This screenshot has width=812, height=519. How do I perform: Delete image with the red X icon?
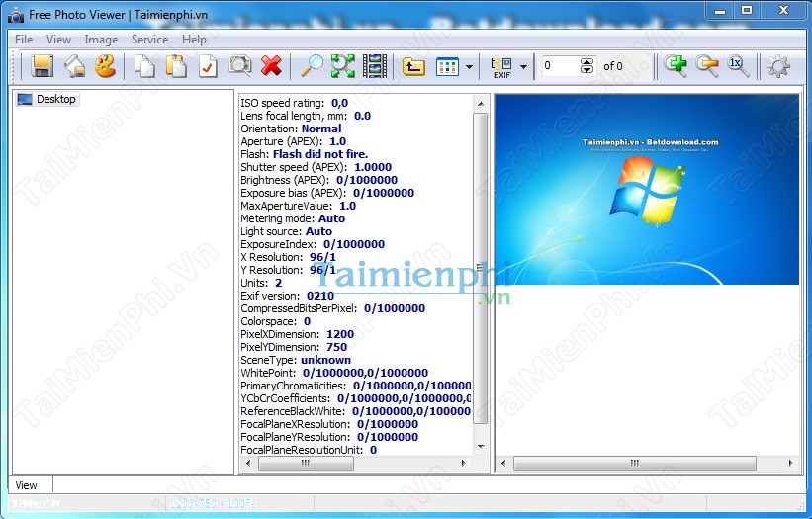point(271,66)
